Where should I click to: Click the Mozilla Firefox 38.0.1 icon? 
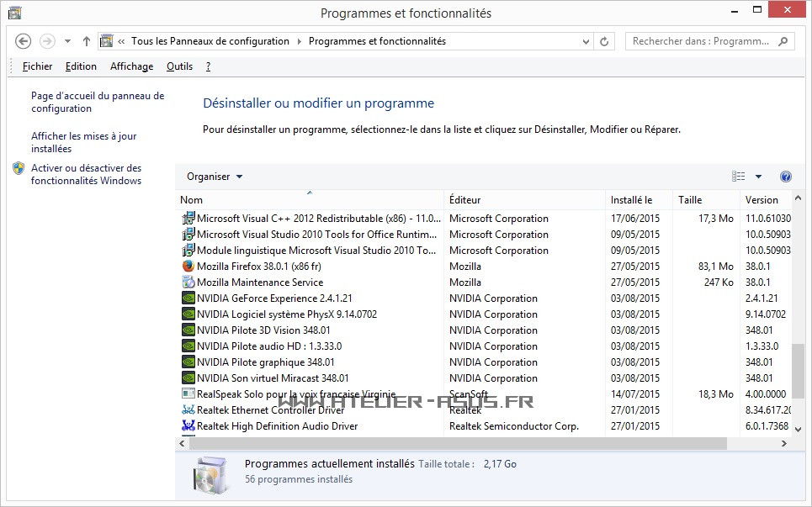188,267
